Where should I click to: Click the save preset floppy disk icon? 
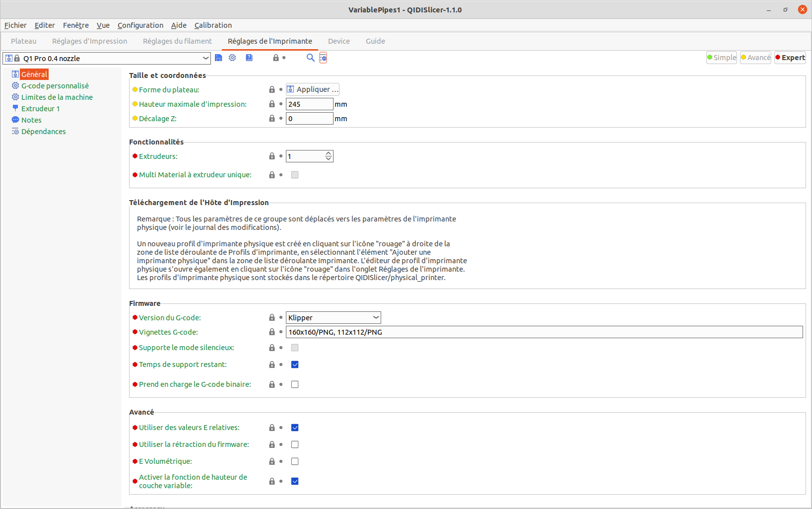pos(218,58)
